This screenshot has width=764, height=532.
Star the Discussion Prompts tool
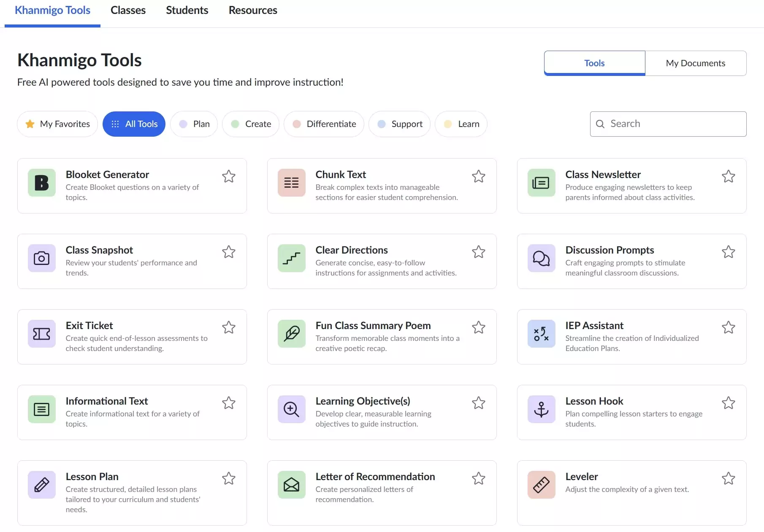[x=729, y=252]
